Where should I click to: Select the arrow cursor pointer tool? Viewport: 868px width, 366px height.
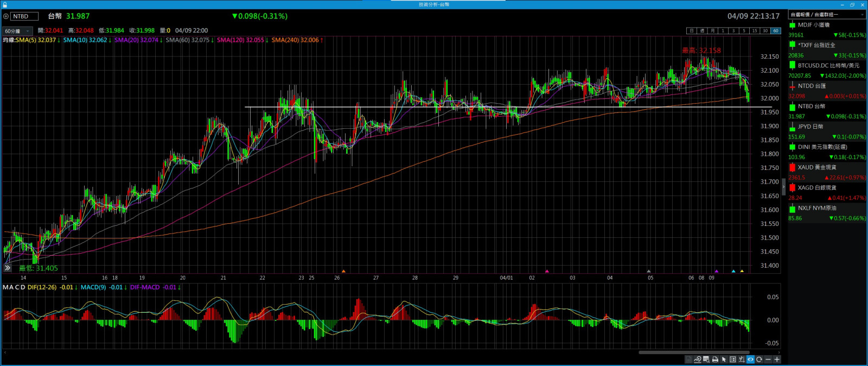(x=724, y=359)
